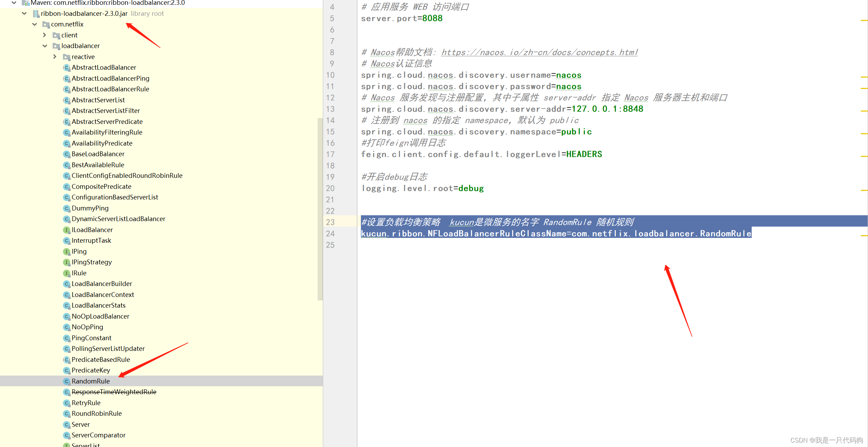Image resolution: width=868 pixels, height=447 pixels.
Task: Expand the reactive package node
Action: (55, 57)
